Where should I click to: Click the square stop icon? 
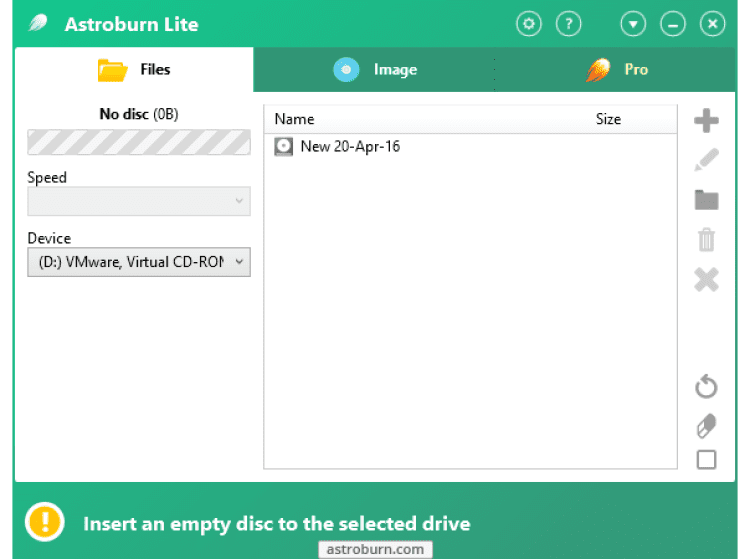706,460
